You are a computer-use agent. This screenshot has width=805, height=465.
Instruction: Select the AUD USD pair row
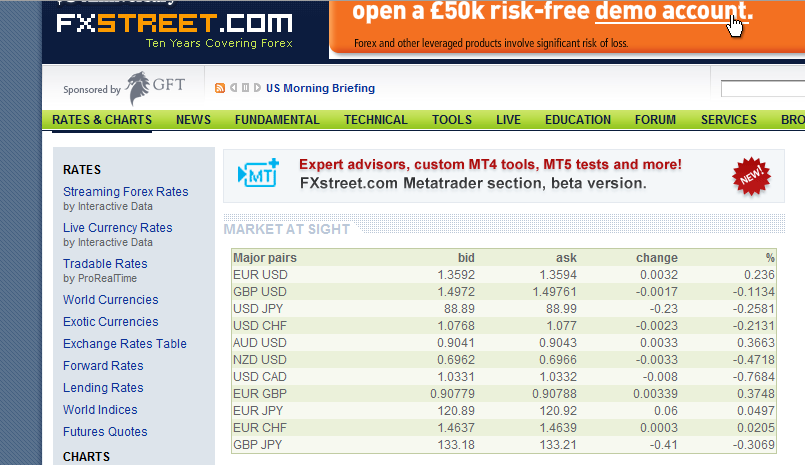pyautogui.click(x=504, y=343)
